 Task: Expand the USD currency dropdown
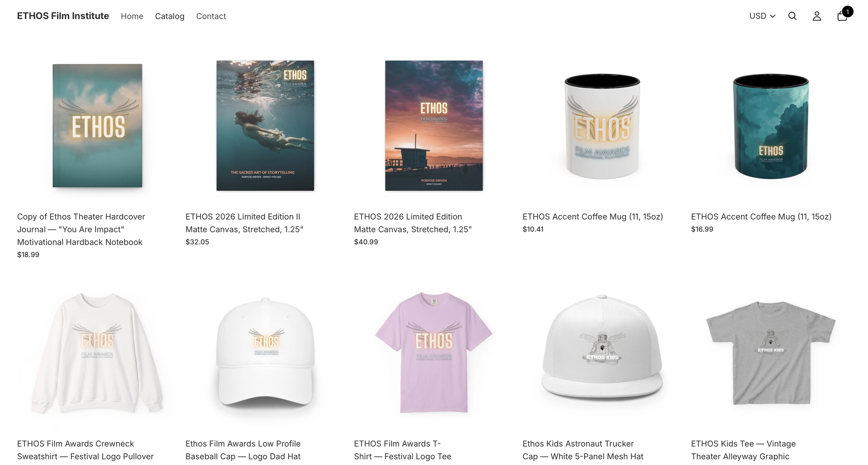(x=762, y=16)
